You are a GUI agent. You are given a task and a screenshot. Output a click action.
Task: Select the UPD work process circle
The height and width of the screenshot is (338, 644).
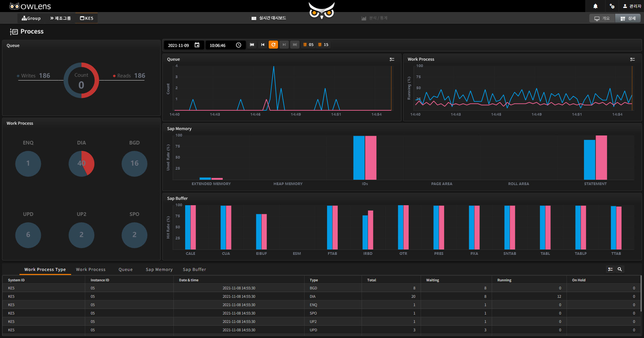click(x=28, y=235)
